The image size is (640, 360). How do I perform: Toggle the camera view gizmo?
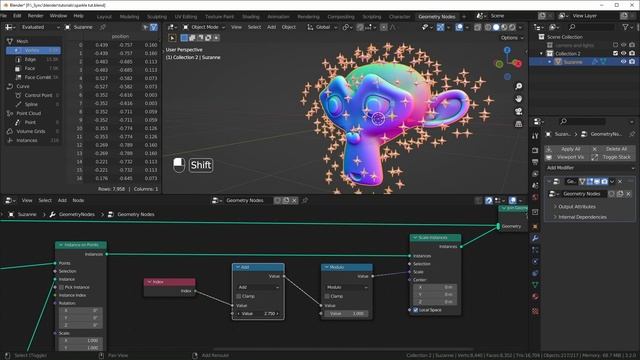coord(518,111)
